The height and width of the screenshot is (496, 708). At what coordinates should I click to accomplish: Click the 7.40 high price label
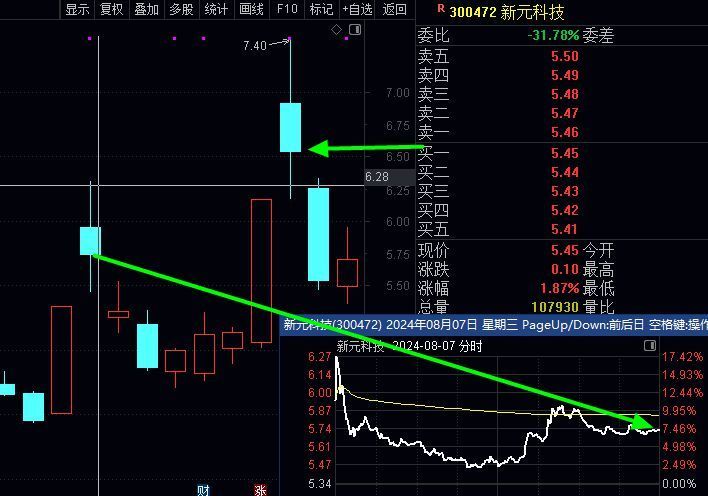[255, 46]
